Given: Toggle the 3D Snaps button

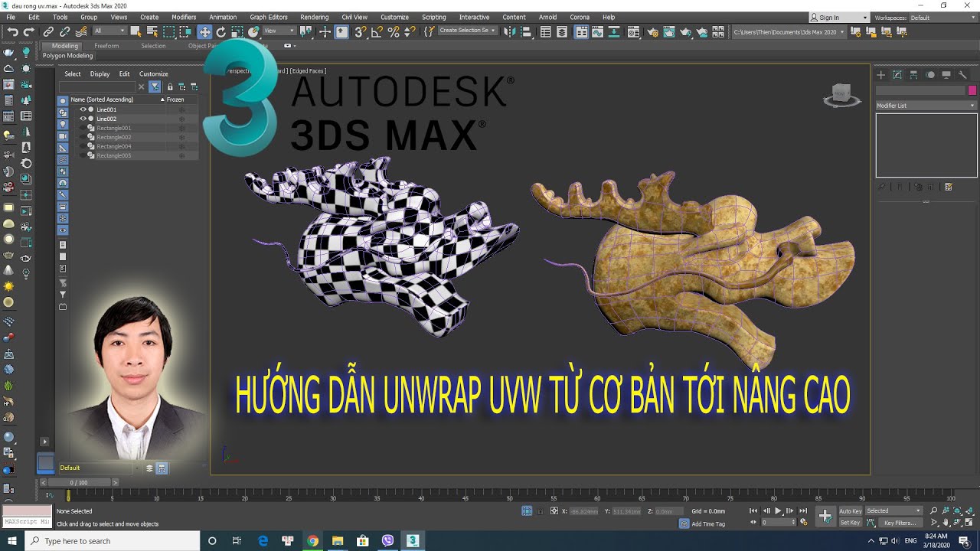Looking at the screenshot, I should 361,31.
